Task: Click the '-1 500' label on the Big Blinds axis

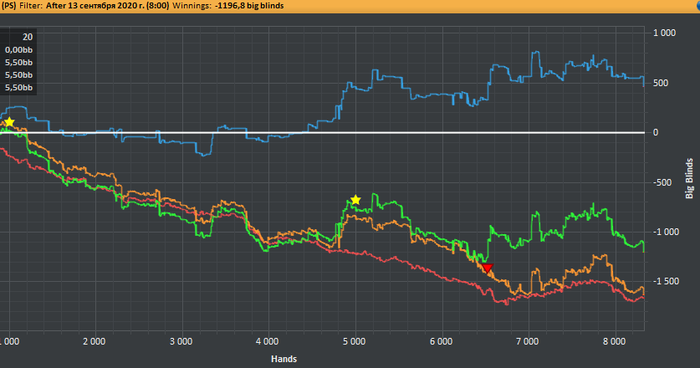Action: (x=666, y=281)
